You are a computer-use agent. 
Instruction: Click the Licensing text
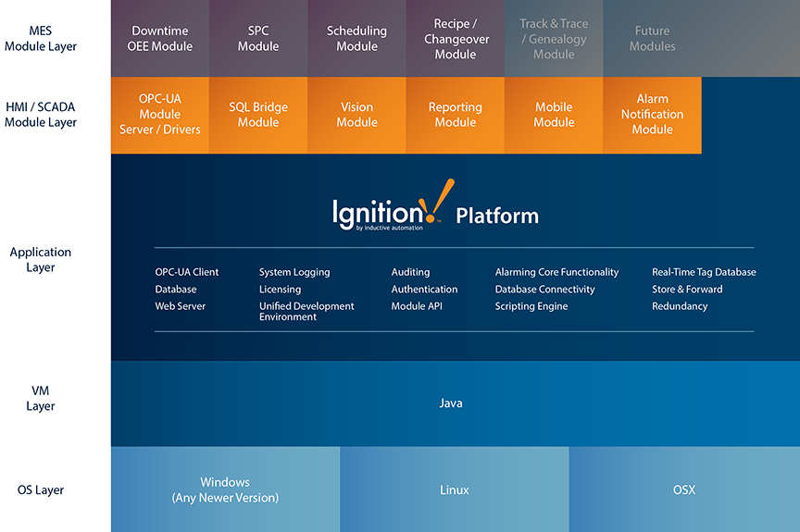tap(281, 290)
